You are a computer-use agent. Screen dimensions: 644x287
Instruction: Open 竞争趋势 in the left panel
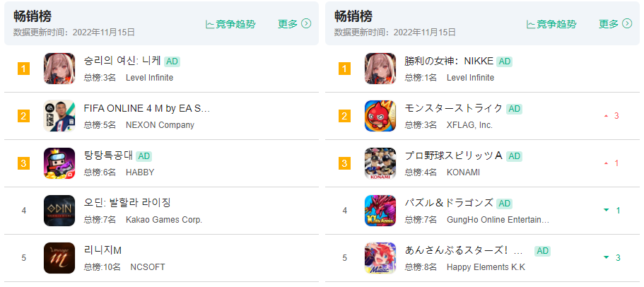[230, 24]
